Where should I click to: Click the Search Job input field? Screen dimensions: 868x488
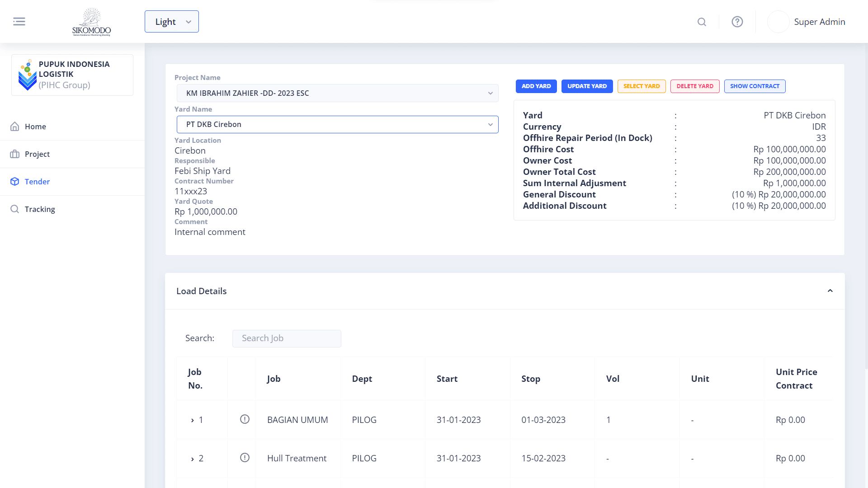click(x=287, y=338)
